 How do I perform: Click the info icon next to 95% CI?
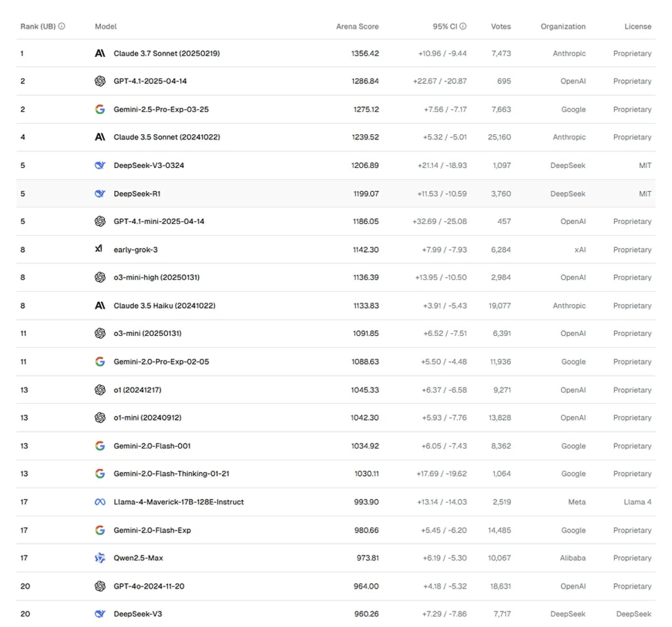tap(463, 26)
